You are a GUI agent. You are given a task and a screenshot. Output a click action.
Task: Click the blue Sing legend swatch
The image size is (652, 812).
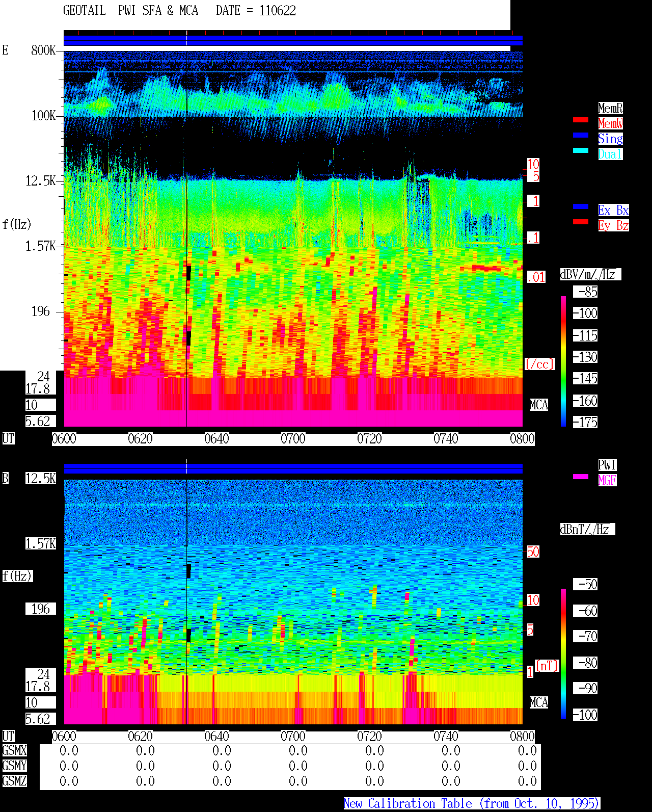point(581,135)
